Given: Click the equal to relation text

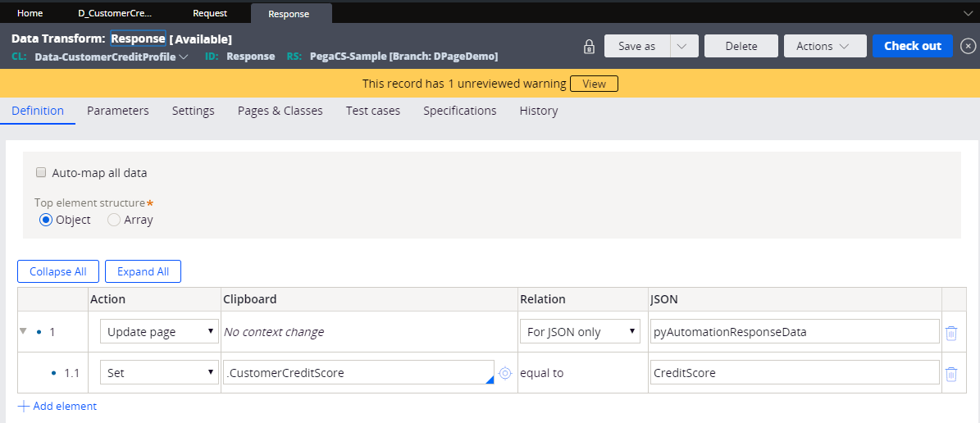Looking at the screenshot, I should (542, 374).
